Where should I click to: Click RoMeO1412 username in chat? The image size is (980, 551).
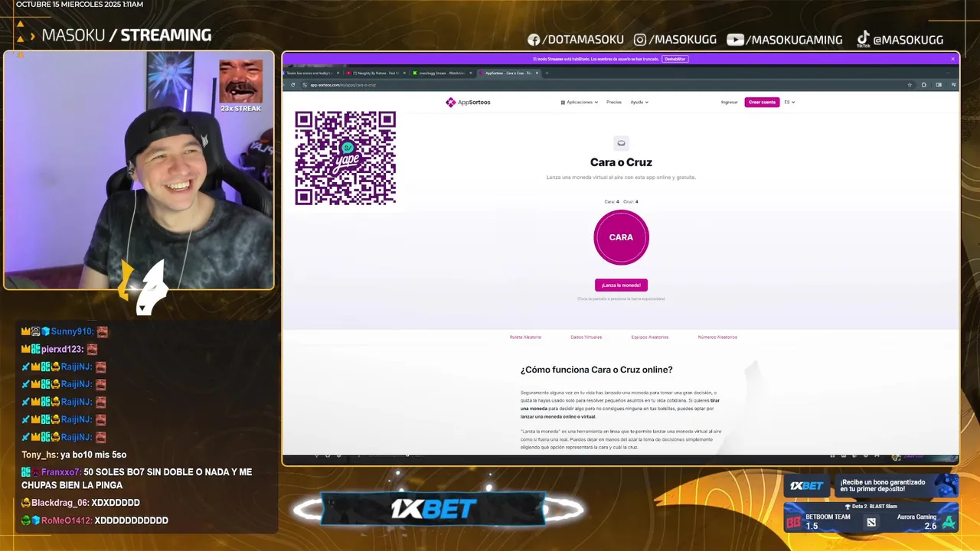66,520
